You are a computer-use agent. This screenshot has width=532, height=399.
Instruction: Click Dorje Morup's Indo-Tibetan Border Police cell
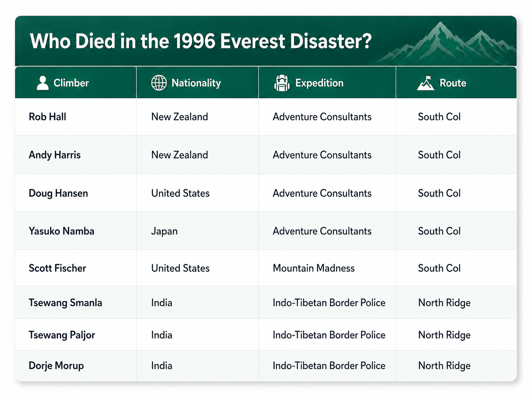(x=327, y=366)
